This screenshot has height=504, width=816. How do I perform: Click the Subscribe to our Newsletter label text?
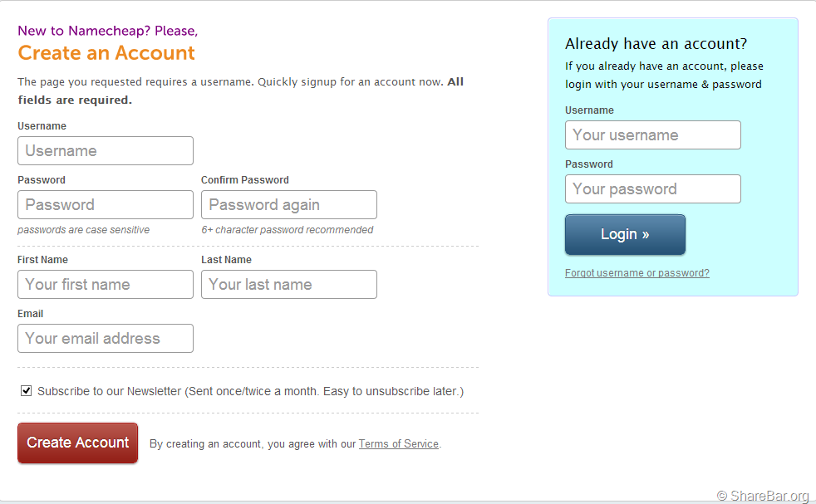[x=250, y=391]
